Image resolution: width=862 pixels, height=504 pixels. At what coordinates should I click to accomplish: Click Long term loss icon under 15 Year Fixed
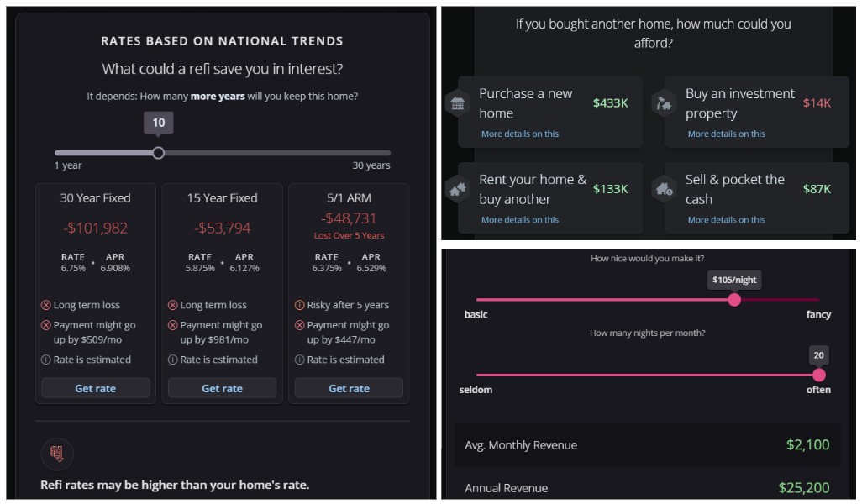click(173, 305)
